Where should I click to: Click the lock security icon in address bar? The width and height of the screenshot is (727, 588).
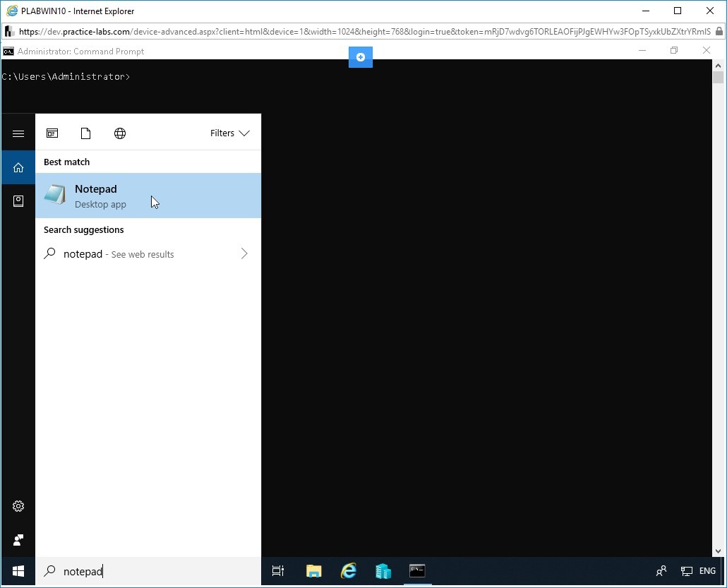(x=719, y=32)
